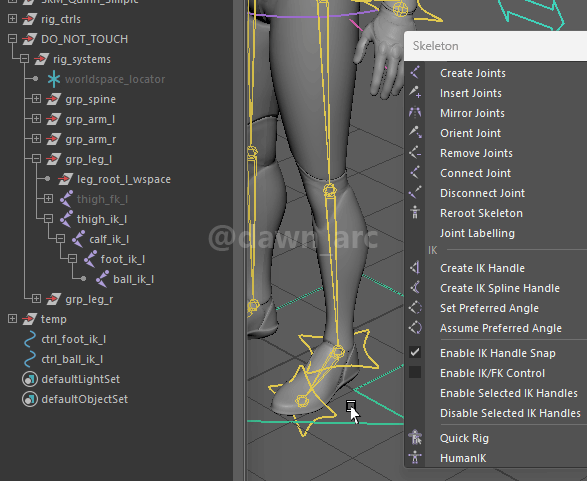Toggle the Enable IK Handle Snap checkbox

[415, 352]
